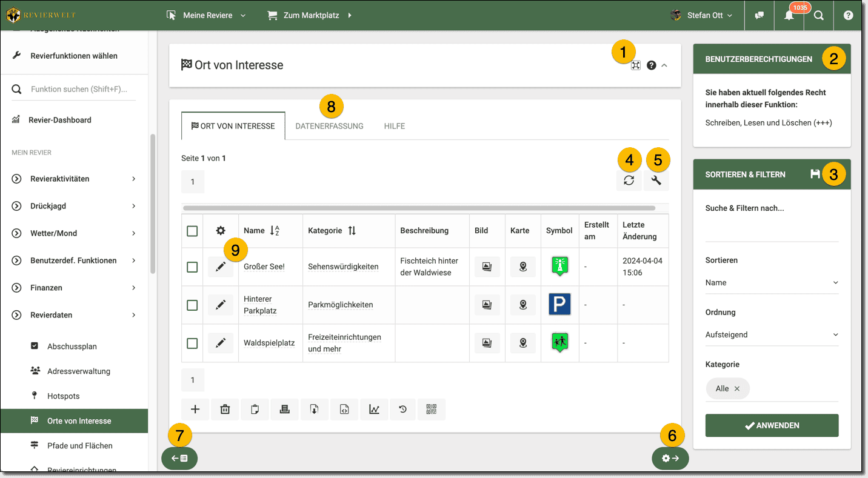Open the chart statistics icon below the table
Viewport: 868px width, 478px height.
pos(374,410)
